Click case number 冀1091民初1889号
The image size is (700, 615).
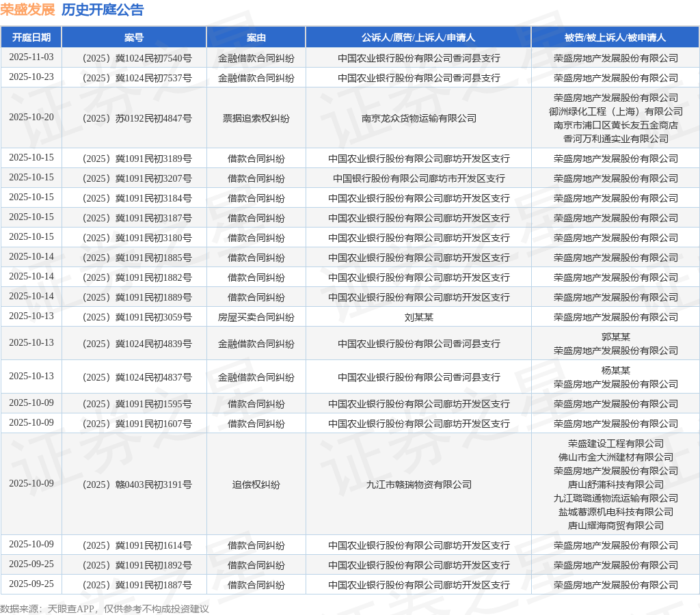point(137,297)
